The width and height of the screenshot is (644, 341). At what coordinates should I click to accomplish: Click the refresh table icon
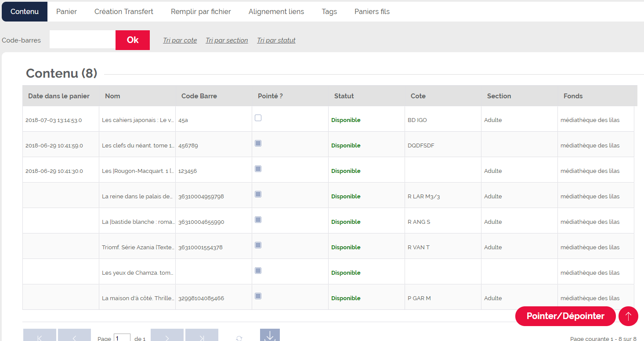coord(239,338)
